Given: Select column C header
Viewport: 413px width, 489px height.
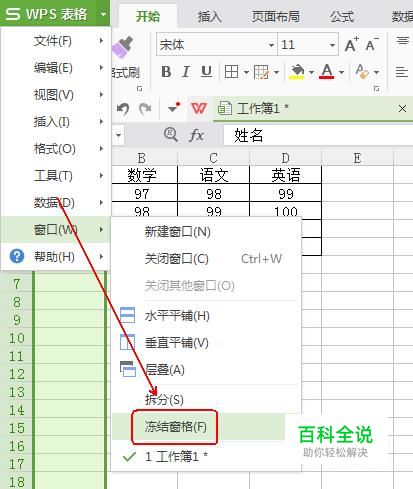Looking at the screenshot, I should pos(214,158).
